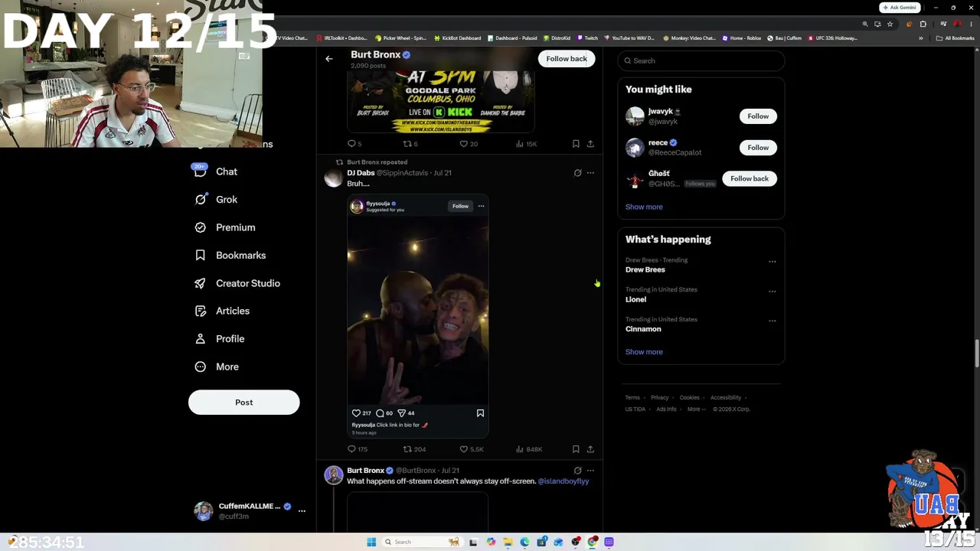
Task: Open Chat from the X sidebar
Action: tap(216, 171)
